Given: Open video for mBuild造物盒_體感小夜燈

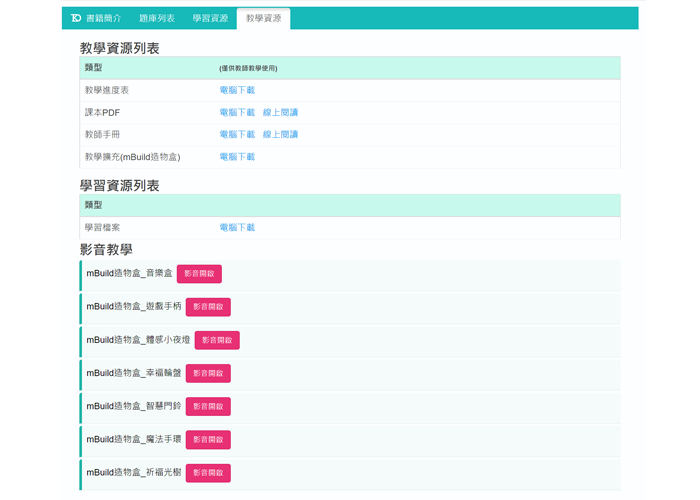Looking at the screenshot, I should point(217,340).
